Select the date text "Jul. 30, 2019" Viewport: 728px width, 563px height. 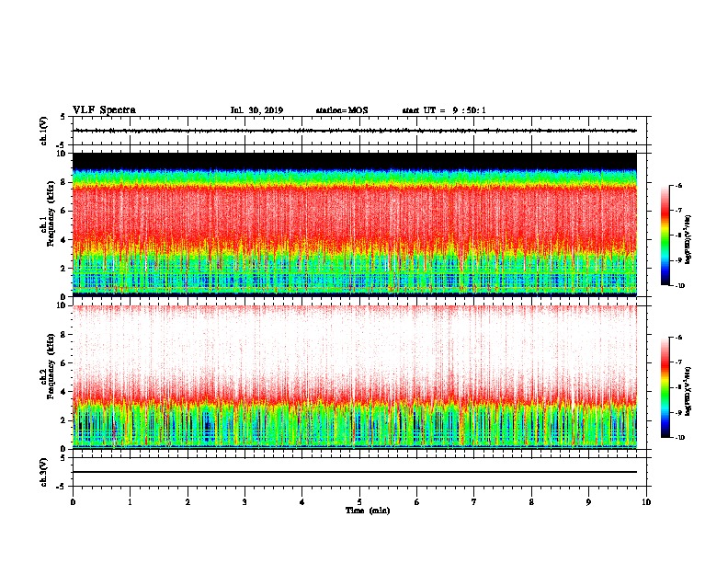click(x=256, y=110)
